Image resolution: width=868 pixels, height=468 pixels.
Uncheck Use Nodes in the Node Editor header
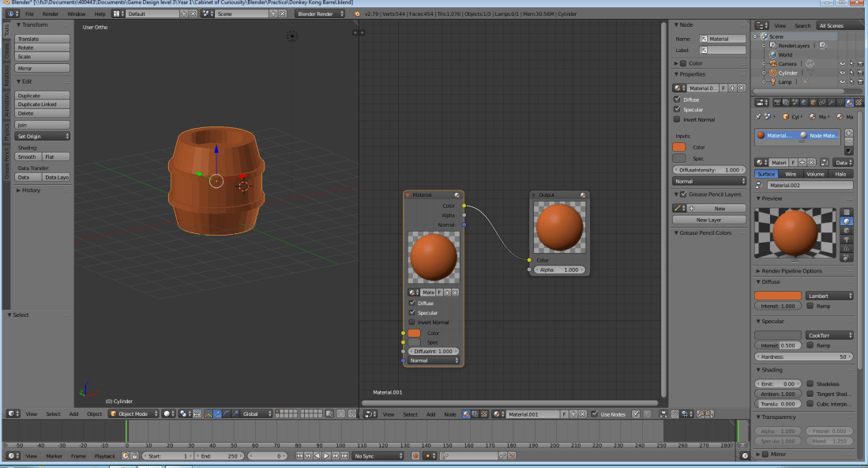pos(594,413)
